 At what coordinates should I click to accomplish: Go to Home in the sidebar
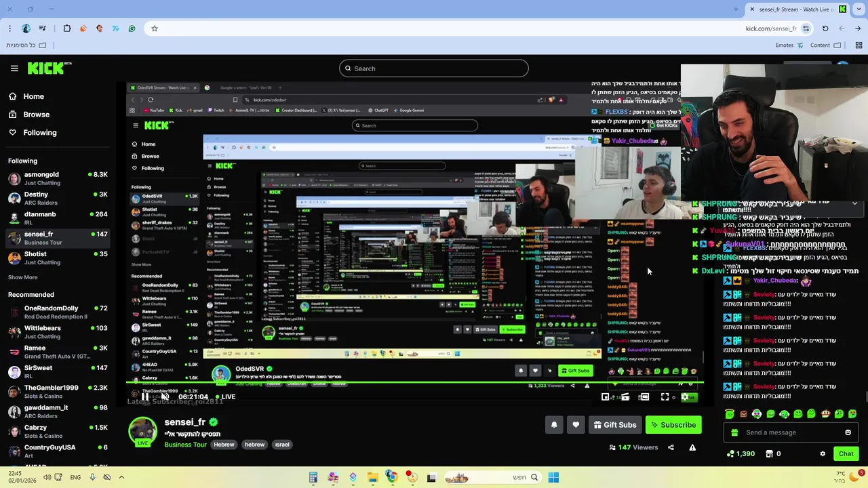click(x=26, y=96)
